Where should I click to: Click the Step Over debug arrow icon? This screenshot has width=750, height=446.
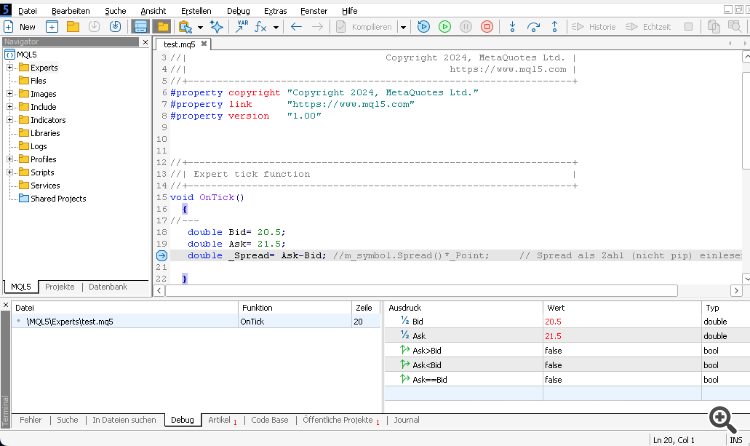(x=535, y=27)
